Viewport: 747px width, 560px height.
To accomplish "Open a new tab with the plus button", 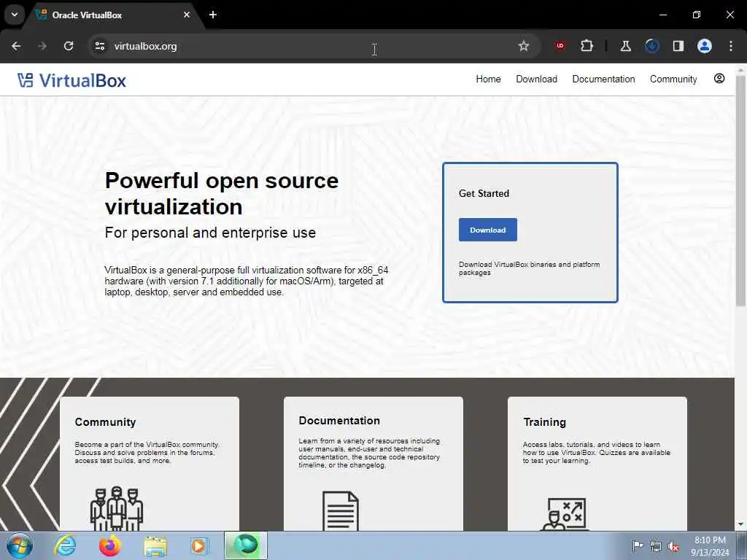I will tap(213, 15).
